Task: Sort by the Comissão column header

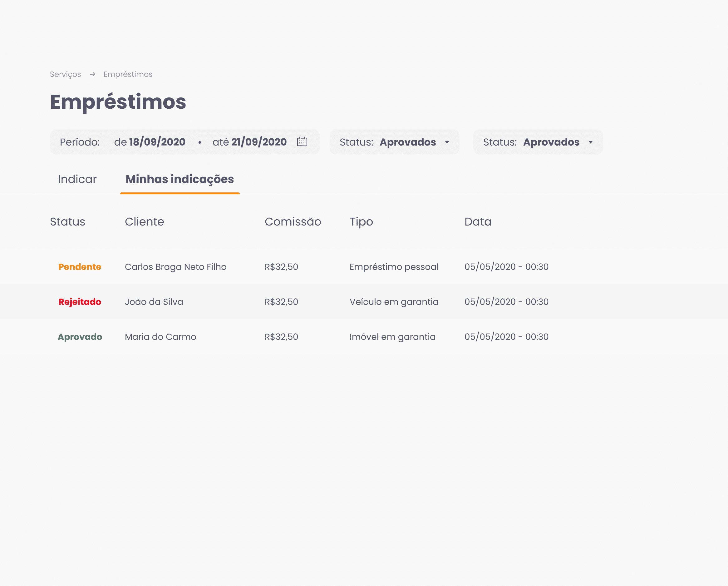Action: 293,222
